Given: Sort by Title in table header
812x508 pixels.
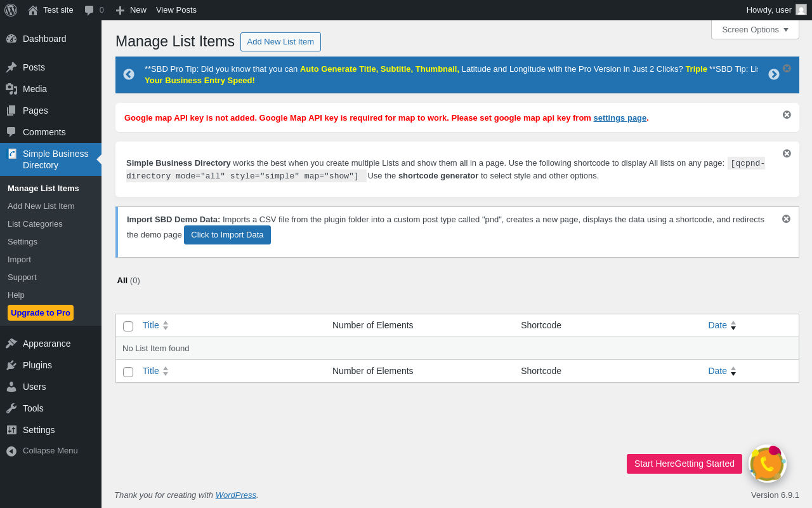Looking at the screenshot, I should point(155,325).
